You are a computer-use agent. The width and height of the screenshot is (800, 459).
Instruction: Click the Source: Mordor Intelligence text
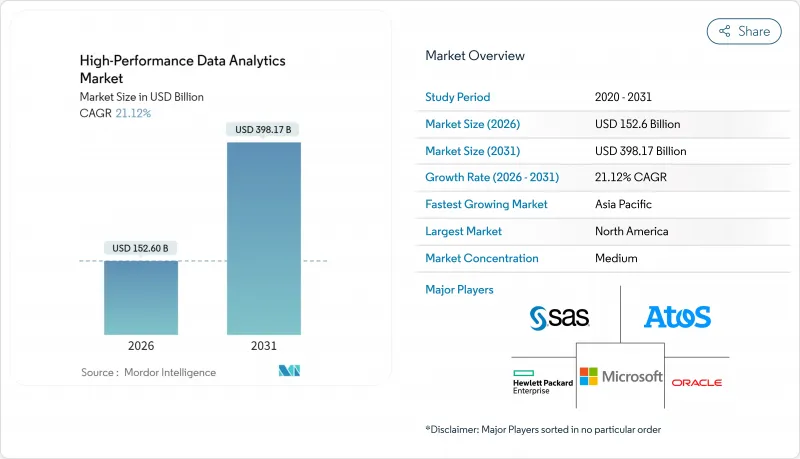click(x=148, y=372)
